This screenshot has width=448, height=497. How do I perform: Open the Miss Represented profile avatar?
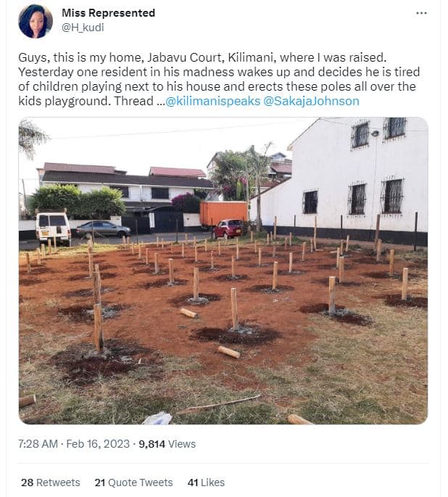click(x=35, y=21)
